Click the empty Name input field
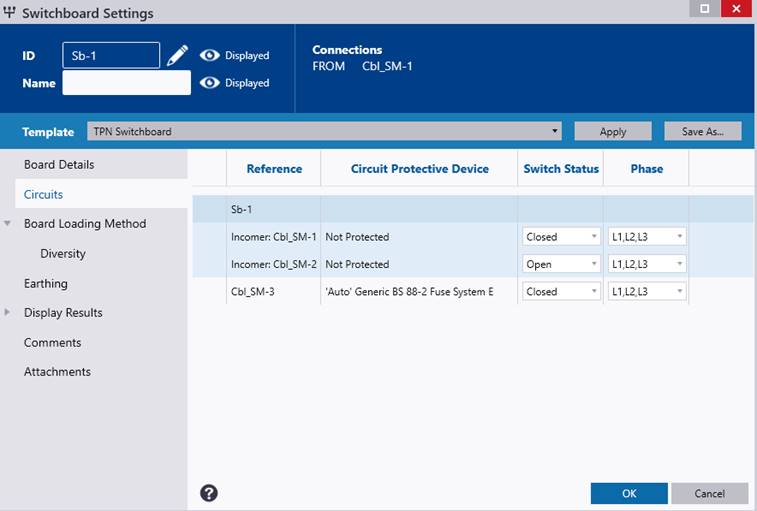 (126, 83)
